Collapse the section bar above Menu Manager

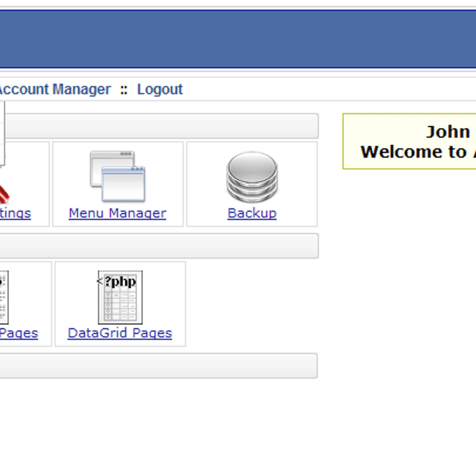click(159, 126)
